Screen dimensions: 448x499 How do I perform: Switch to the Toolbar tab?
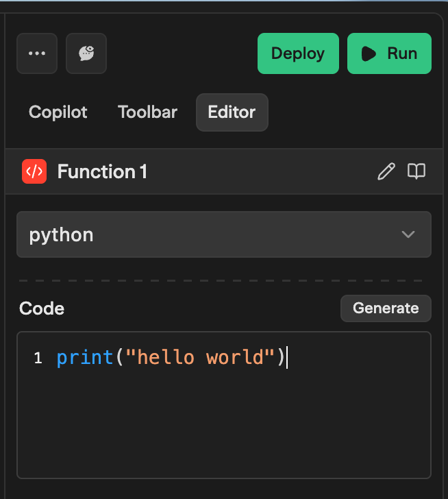click(147, 112)
